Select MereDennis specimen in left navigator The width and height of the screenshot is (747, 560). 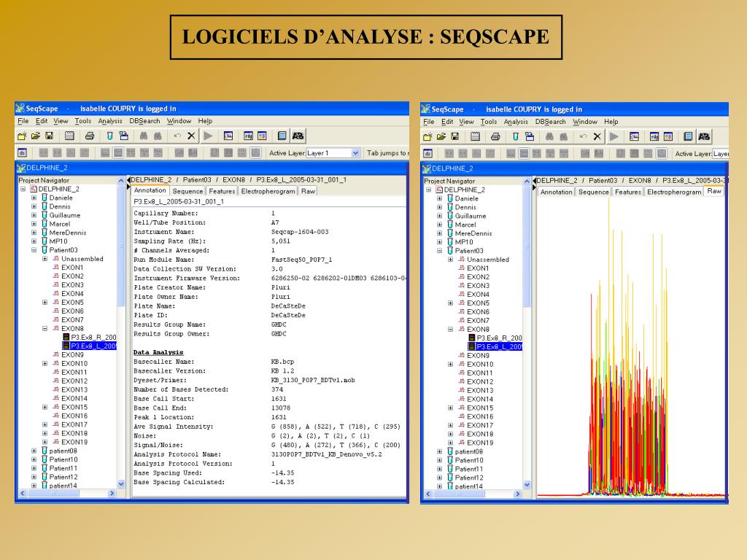68,233
